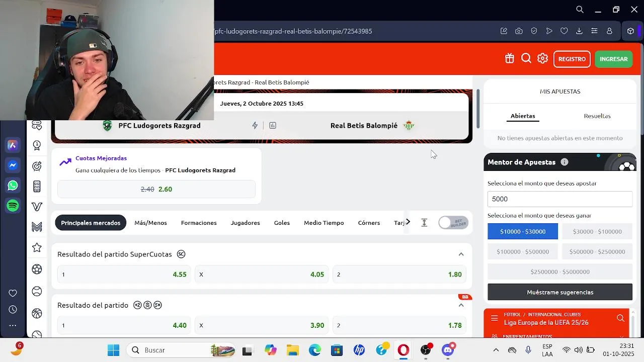644x362 pixels.
Task: Select win range $30000 - $100000
Action: [597, 231]
